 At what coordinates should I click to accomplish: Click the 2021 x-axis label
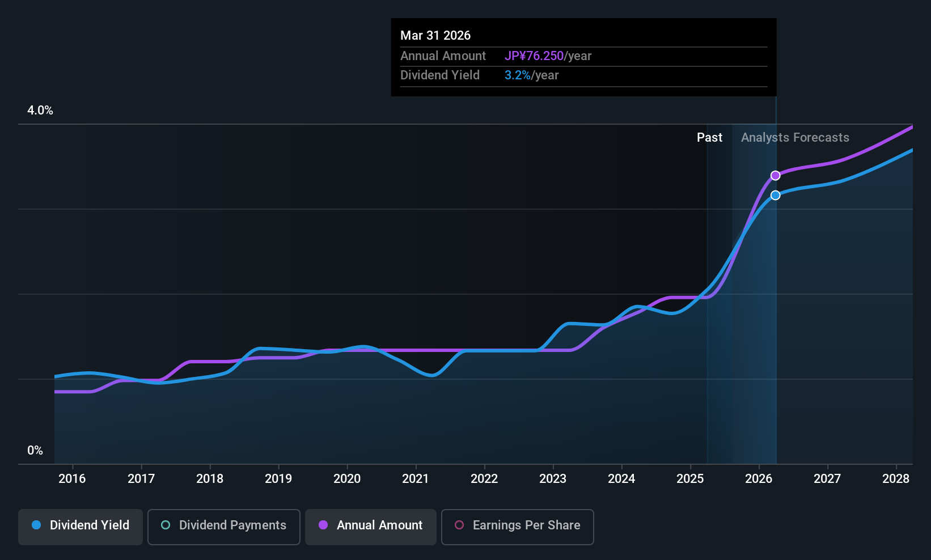tap(416, 479)
